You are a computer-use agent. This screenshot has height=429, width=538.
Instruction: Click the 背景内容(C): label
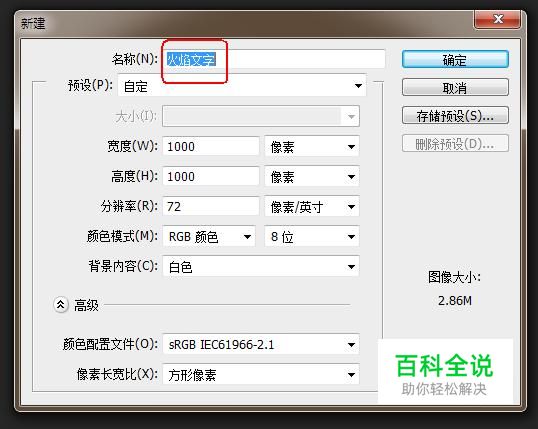(x=123, y=266)
